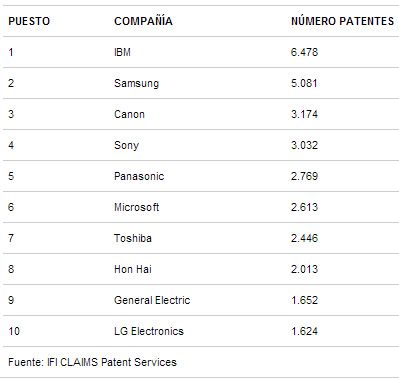Select the Canon company name
This screenshot has height=383, width=399.
click(x=129, y=114)
